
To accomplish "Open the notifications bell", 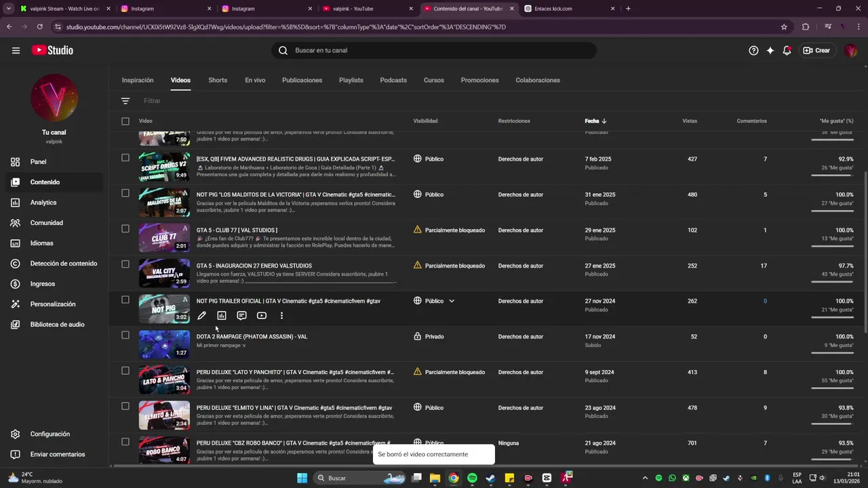I will [x=787, y=50].
